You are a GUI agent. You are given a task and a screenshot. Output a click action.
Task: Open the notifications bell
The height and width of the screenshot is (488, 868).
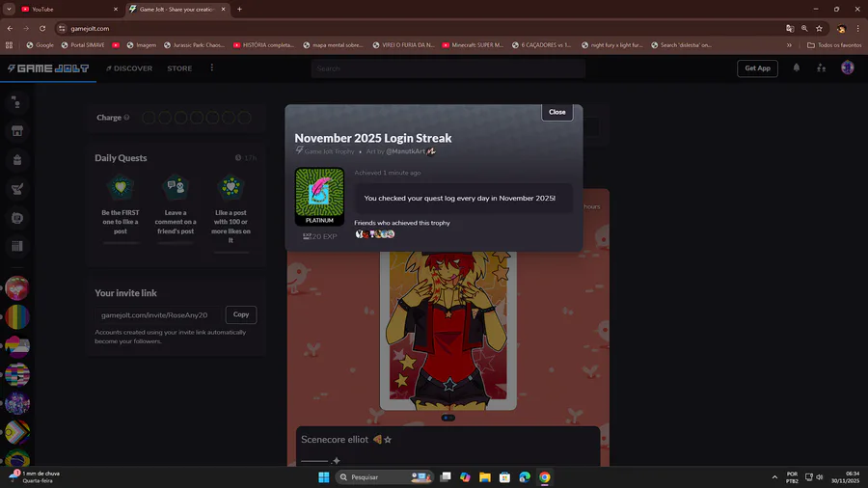tap(796, 68)
